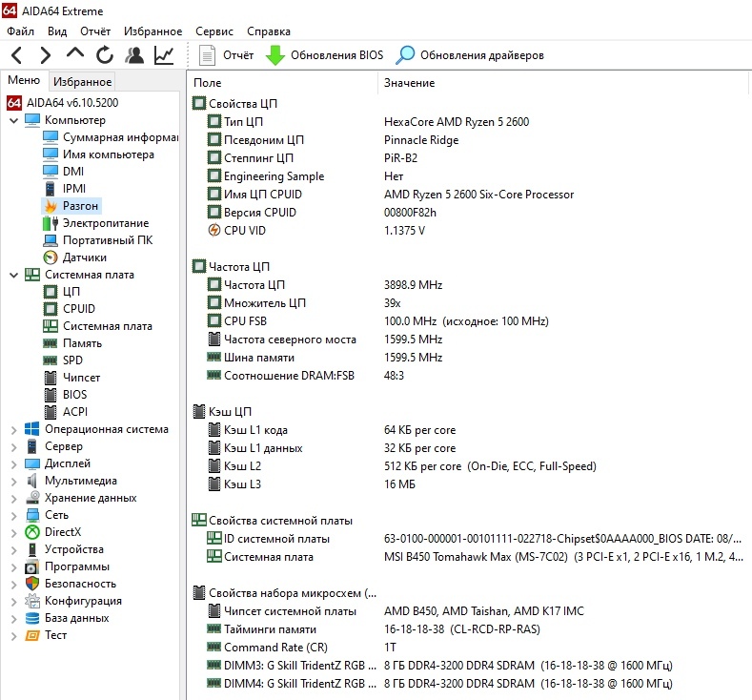This screenshot has width=752, height=700.
Task: Select the SPD memory icon in tree
Action: coord(51,360)
